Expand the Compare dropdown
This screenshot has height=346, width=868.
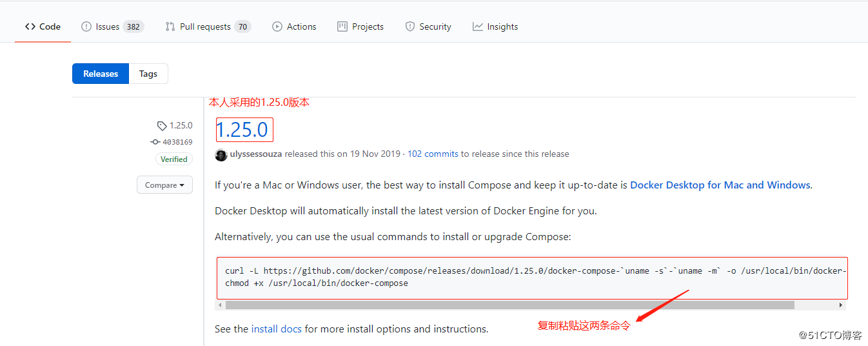click(x=164, y=185)
